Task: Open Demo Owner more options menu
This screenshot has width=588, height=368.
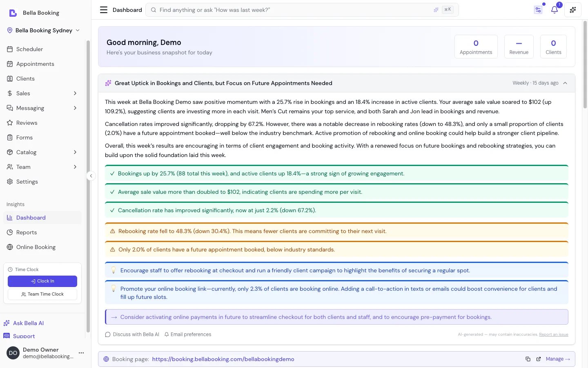Action: pyautogui.click(x=81, y=353)
